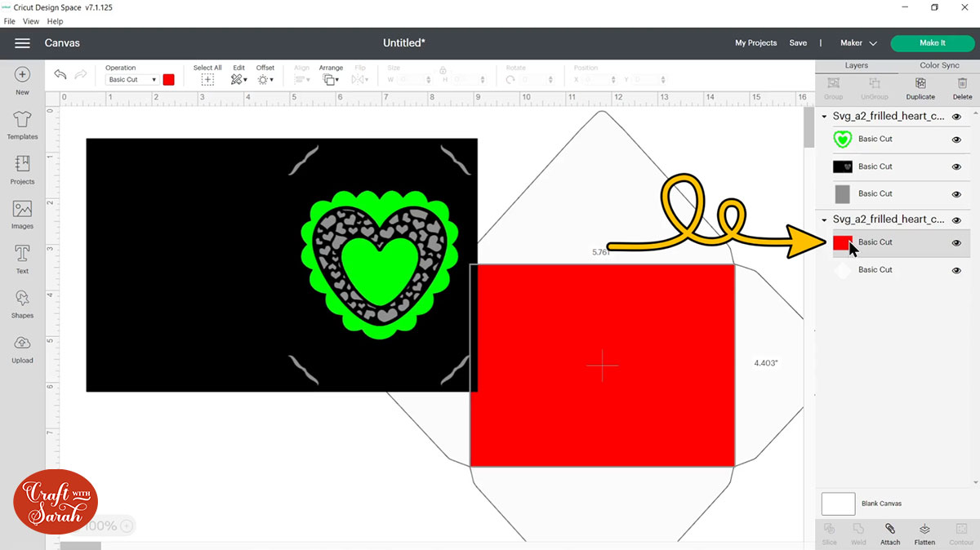
Task: Open the red color swatch picker
Action: [168, 79]
